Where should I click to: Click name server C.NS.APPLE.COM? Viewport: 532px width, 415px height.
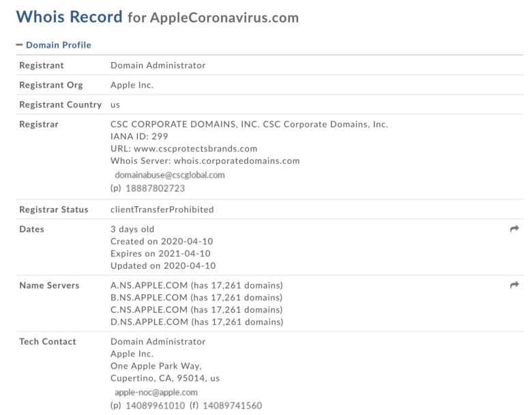pyautogui.click(x=149, y=310)
